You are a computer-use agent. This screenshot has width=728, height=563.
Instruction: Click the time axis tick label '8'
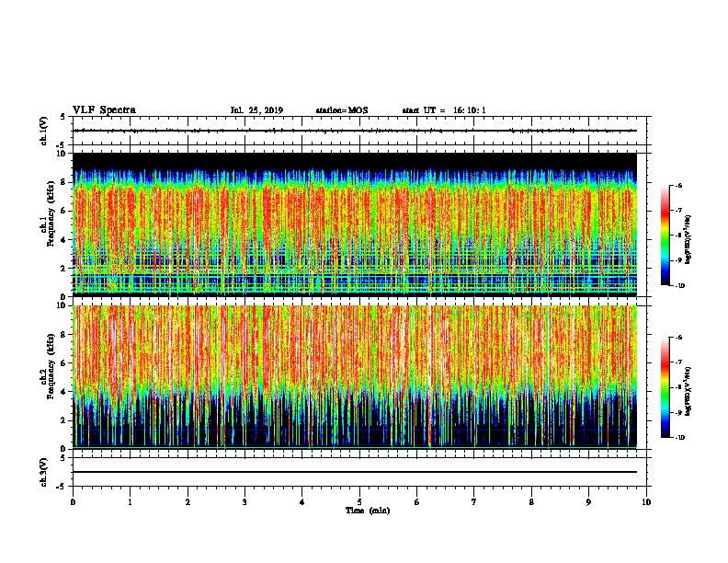tap(531, 502)
